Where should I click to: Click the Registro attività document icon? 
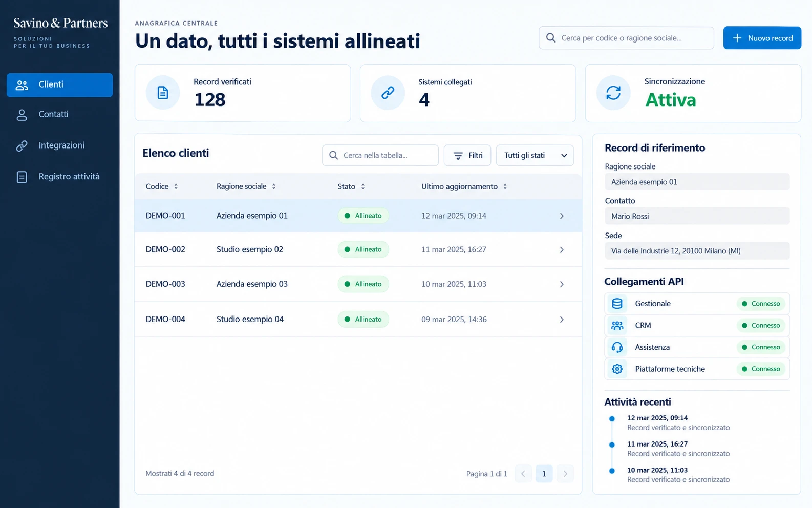[22, 177]
